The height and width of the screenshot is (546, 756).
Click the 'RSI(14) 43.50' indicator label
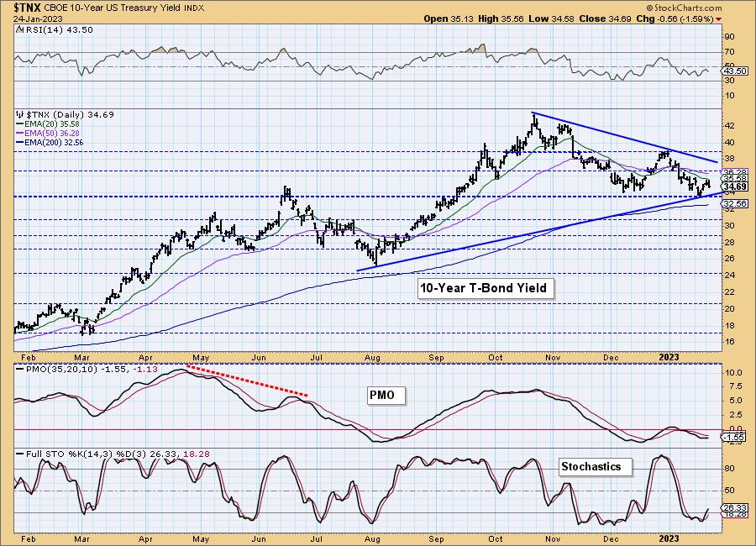tap(58, 30)
